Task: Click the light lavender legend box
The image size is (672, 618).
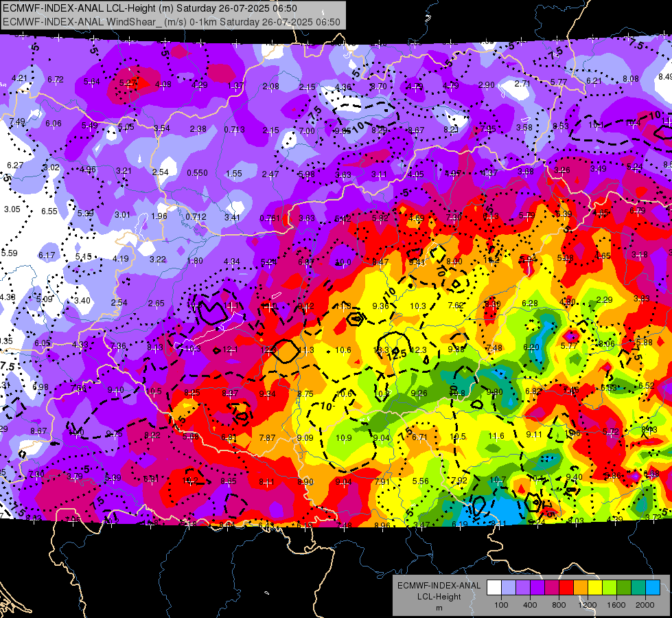Action: (x=509, y=588)
